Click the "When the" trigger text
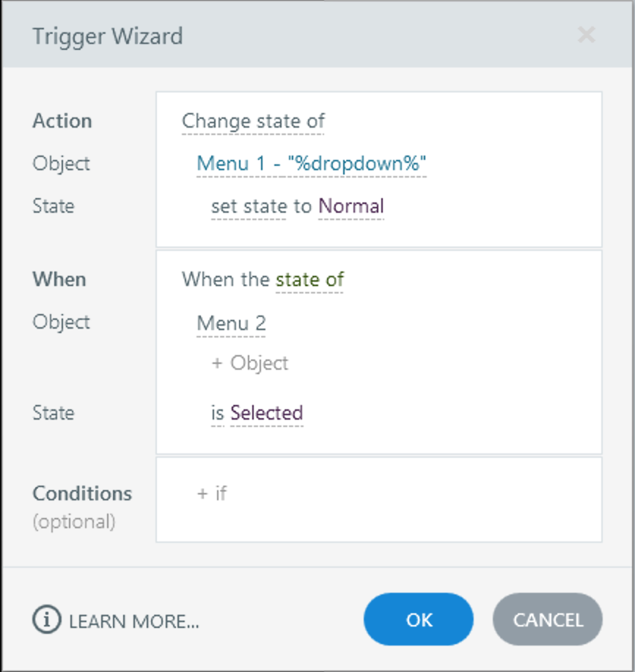Viewport: 635px width, 672px height. 227,280
